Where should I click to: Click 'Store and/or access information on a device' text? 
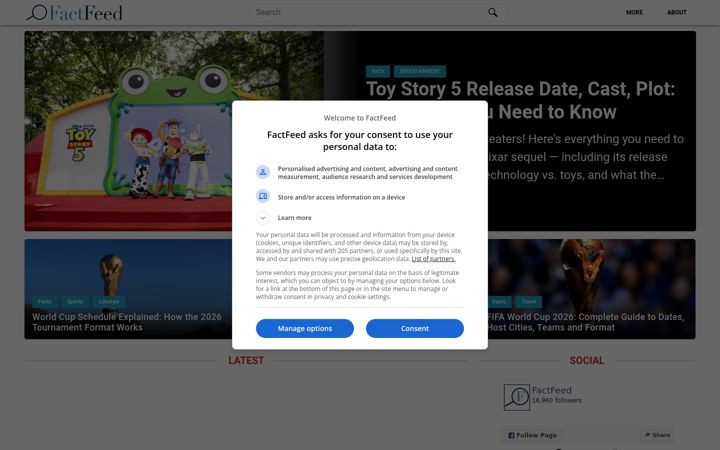[x=341, y=197]
